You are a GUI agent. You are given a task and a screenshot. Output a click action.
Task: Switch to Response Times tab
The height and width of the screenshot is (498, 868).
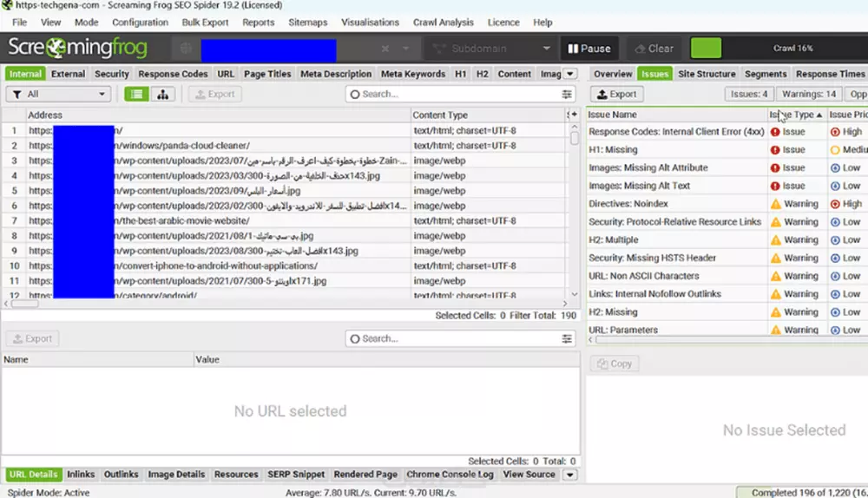click(830, 74)
